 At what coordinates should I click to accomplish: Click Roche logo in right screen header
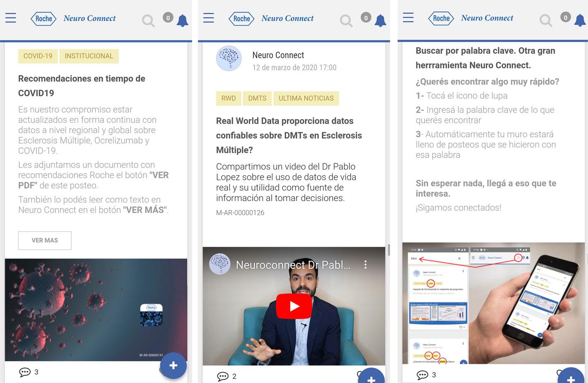pyautogui.click(x=441, y=18)
